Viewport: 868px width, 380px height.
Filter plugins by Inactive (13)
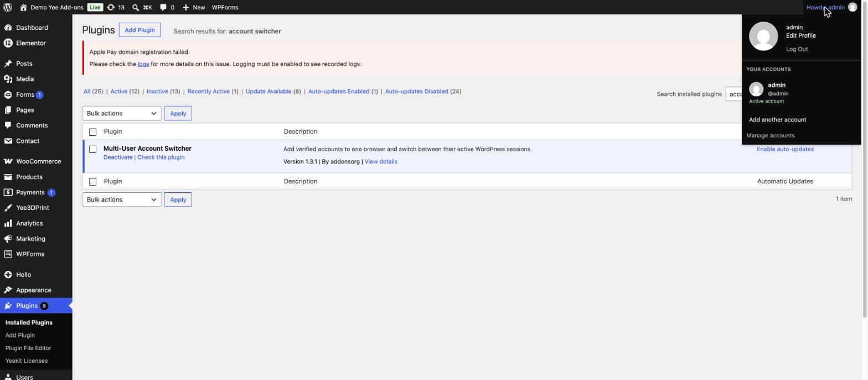tap(163, 91)
